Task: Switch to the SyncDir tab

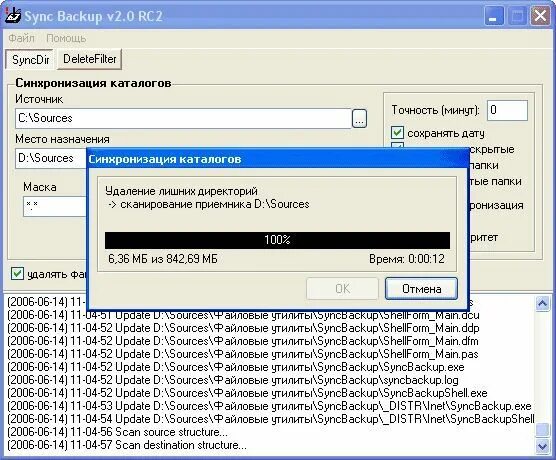Action: (30, 59)
